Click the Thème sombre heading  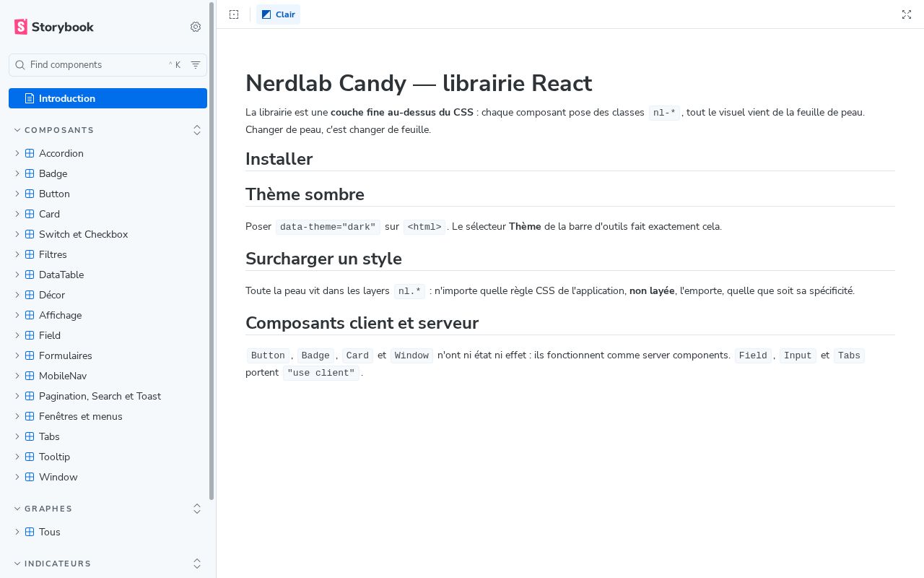click(x=305, y=194)
